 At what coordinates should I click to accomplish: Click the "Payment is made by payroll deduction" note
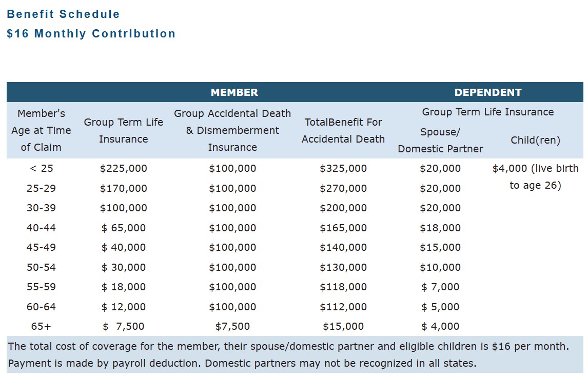coord(242,364)
